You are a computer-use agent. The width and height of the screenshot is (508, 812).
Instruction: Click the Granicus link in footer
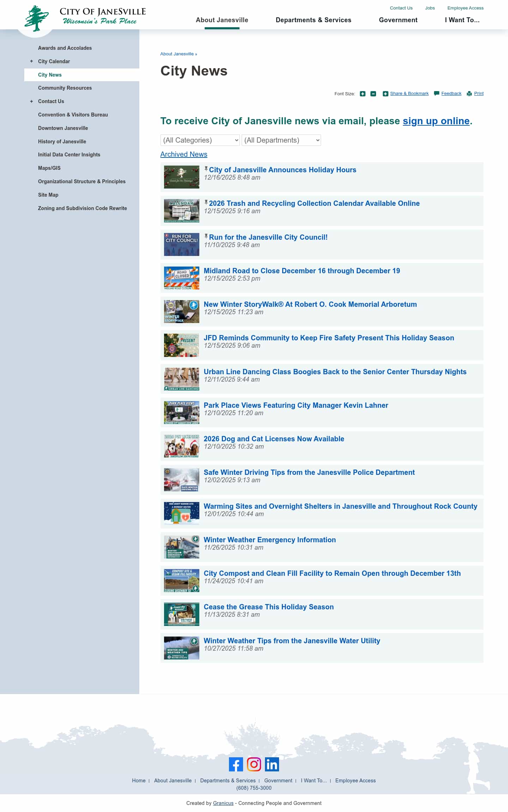[223, 803]
